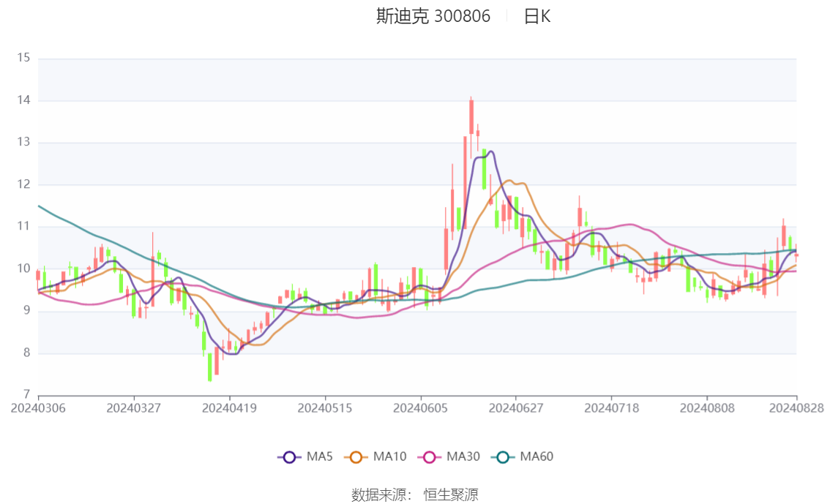The image size is (830, 504).
Task: Click the lowest green candlestick near 7.4
Action: (x=209, y=367)
